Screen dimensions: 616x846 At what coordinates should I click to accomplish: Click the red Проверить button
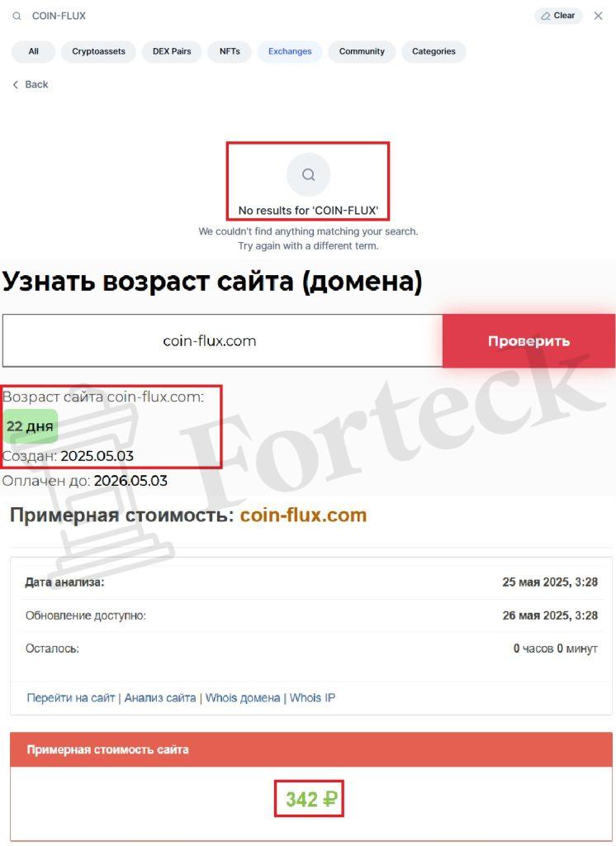(528, 341)
